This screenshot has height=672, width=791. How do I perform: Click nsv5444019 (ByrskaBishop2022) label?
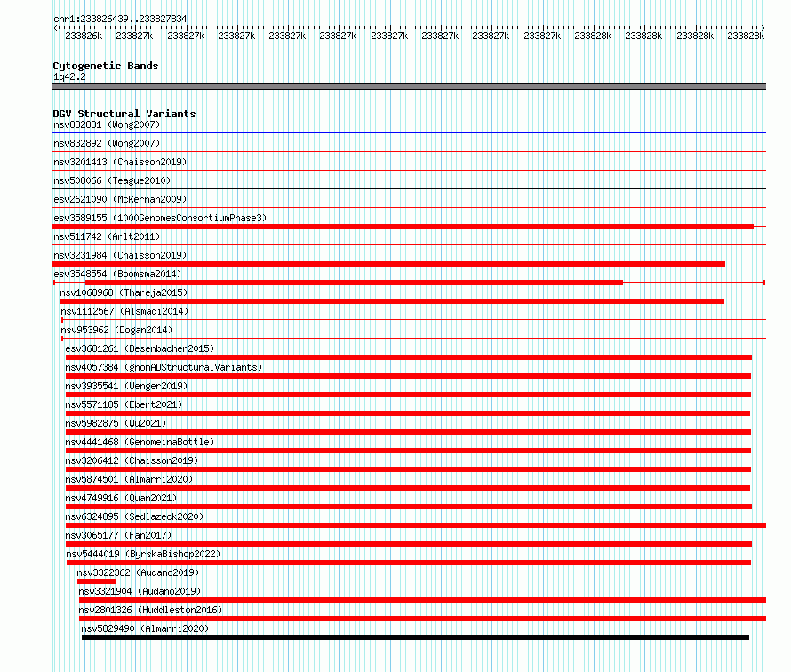click(143, 554)
